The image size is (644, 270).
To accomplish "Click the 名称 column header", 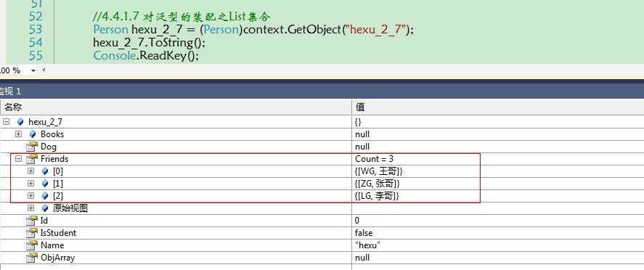I will 176,107.
